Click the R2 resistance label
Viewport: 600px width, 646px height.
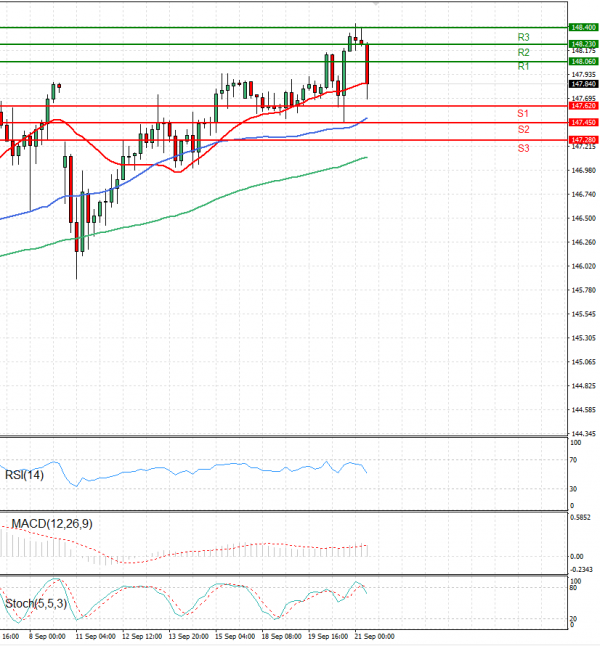click(x=523, y=52)
